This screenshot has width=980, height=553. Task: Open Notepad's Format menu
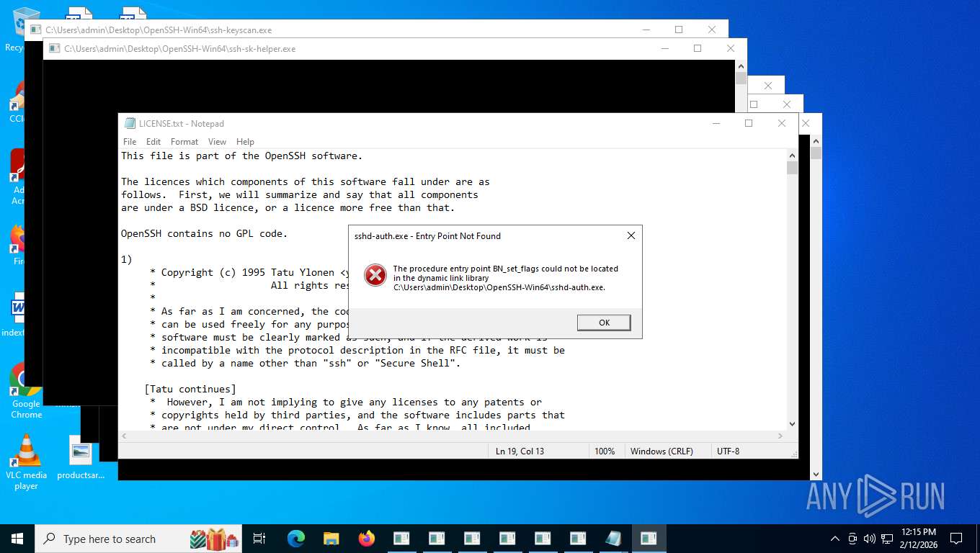pos(184,142)
